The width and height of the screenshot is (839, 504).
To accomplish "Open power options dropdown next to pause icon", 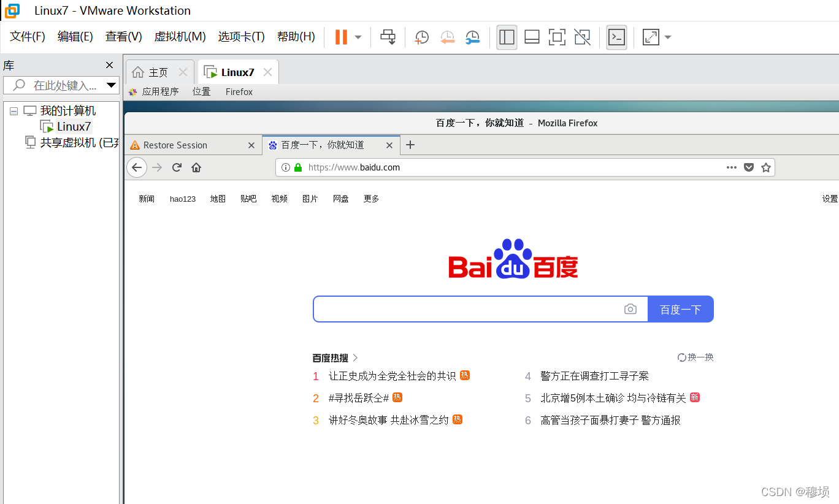I will point(358,37).
